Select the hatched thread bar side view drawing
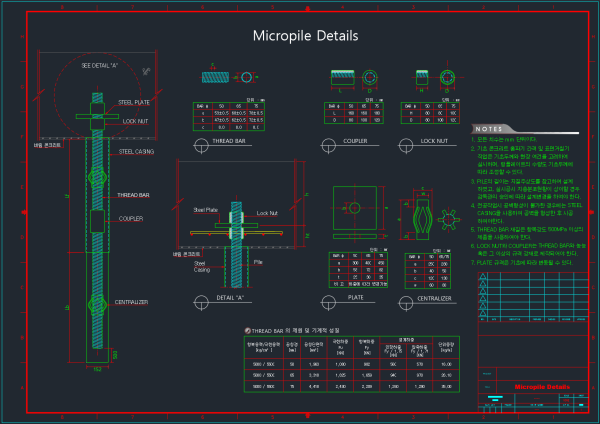The image size is (600, 424). pyautogui.click(x=215, y=77)
